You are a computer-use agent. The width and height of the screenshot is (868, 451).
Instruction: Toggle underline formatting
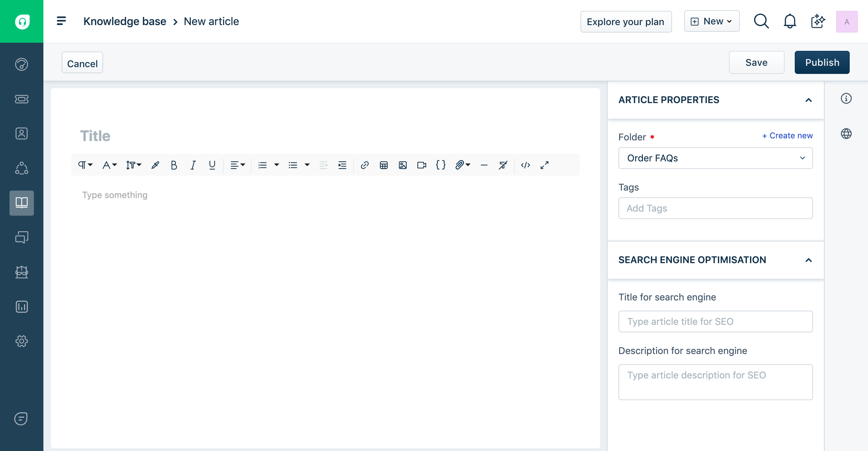[212, 165]
